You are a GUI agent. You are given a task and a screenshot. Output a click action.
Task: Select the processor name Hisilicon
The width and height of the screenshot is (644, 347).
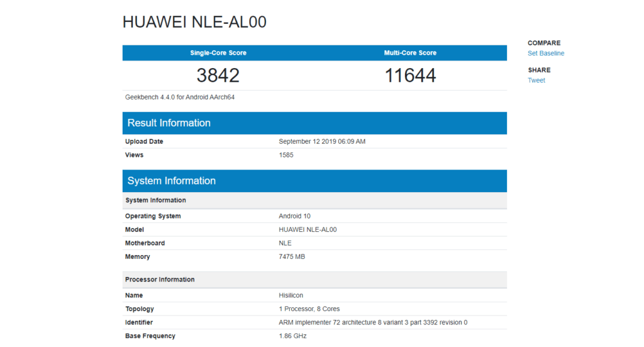pyautogui.click(x=290, y=295)
